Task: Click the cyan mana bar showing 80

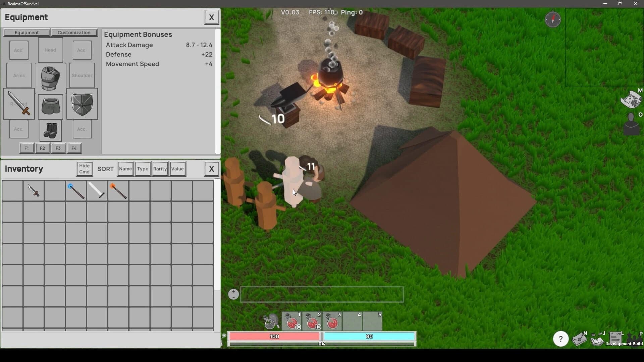Action: [x=369, y=336]
